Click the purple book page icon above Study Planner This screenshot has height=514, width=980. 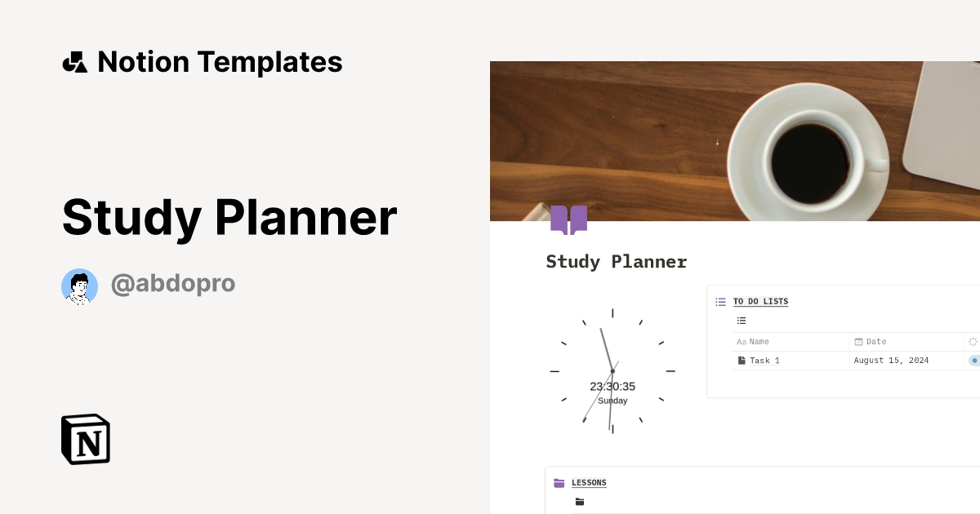(x=568, y=219)
